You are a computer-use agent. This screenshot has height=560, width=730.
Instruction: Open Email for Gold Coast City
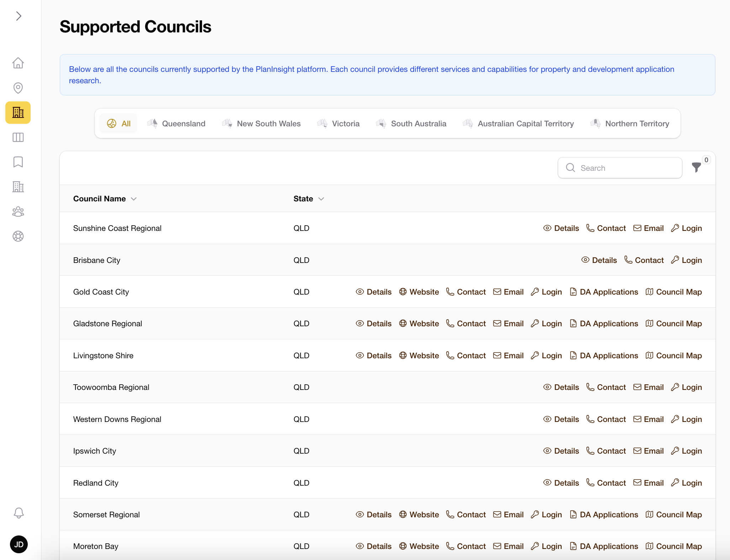point(508,292)
